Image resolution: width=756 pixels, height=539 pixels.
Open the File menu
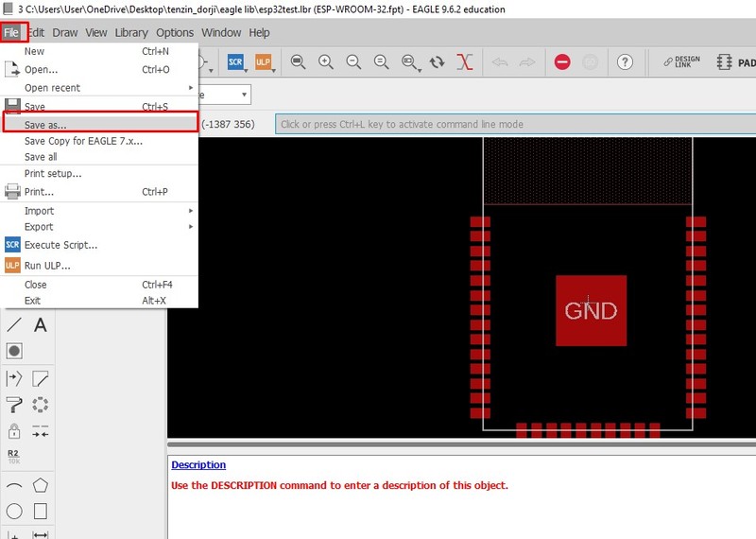[11, 32]
